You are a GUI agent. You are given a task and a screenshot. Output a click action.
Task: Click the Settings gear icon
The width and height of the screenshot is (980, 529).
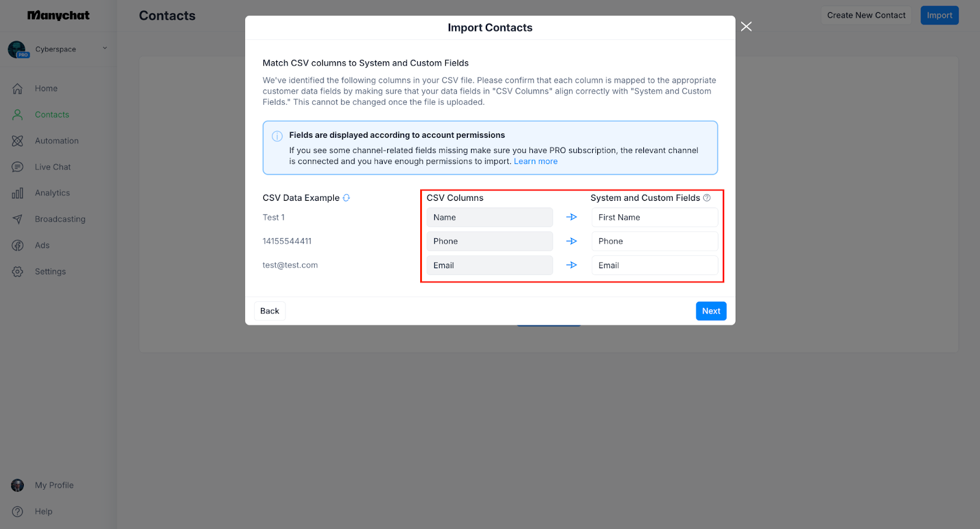[18, 272]
